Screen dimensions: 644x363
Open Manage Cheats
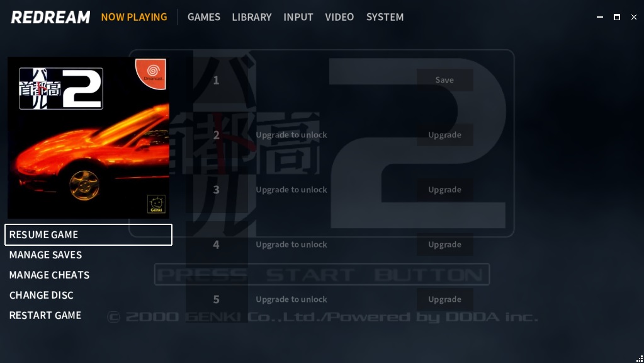click(x=49, y=275)
